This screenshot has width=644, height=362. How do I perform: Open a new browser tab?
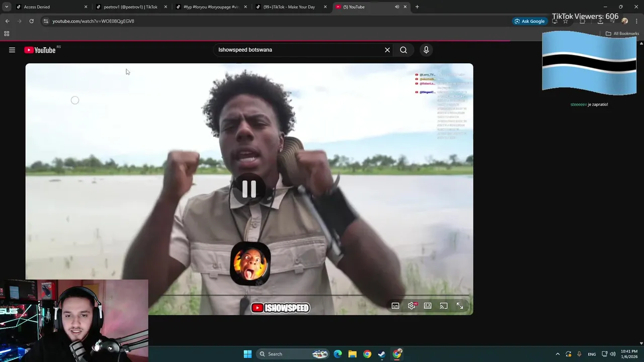click(x=417, y=7)
